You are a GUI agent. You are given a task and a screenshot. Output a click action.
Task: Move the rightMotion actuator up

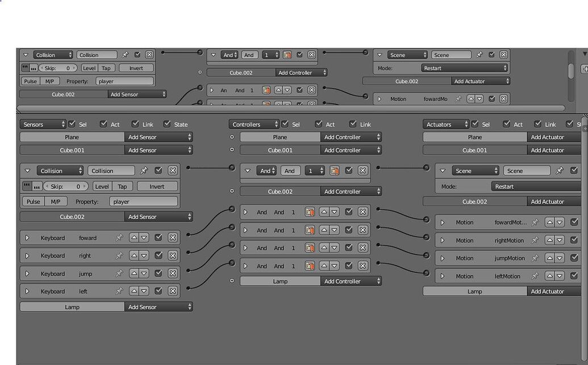(x=550, y=240)
